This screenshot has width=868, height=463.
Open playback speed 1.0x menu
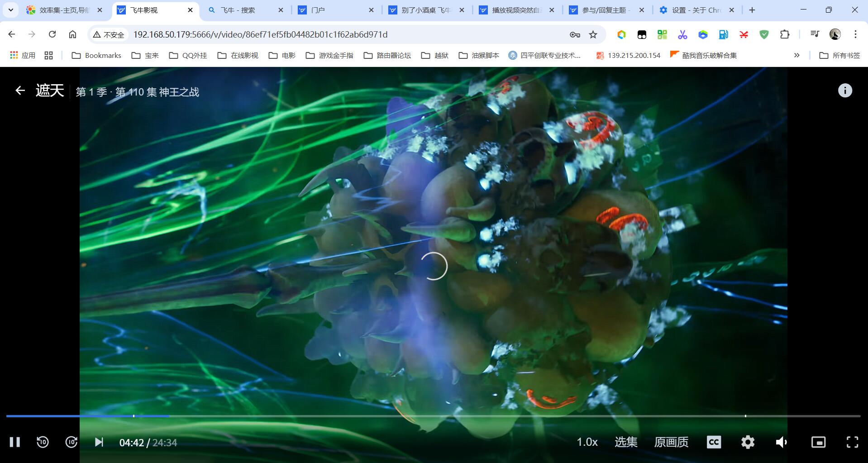[x=587, y=442]
